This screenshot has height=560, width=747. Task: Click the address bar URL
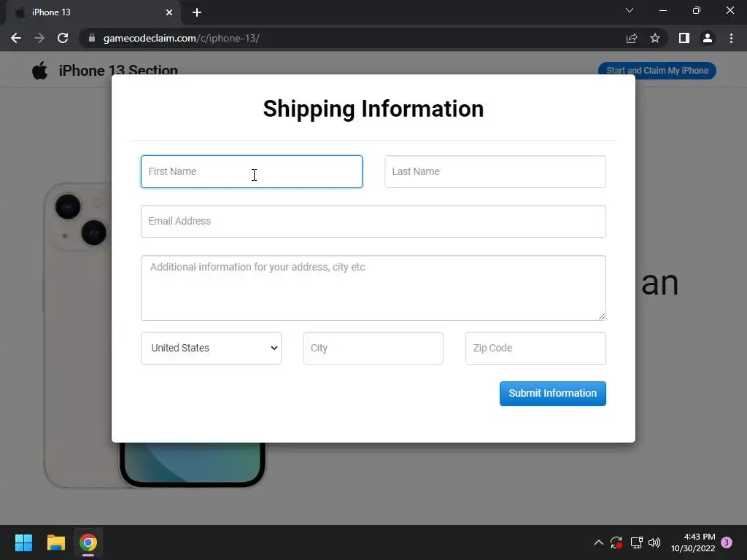[182, 38]
